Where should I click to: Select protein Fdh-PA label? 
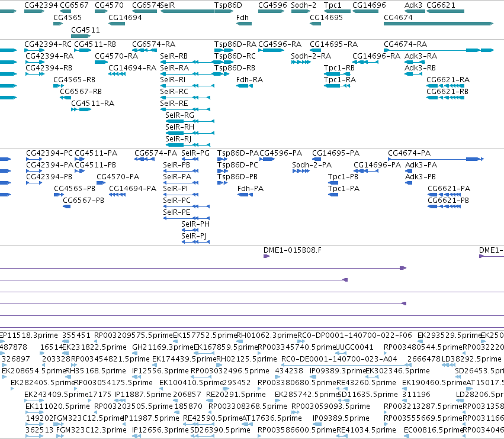click(x=251, y=189)
